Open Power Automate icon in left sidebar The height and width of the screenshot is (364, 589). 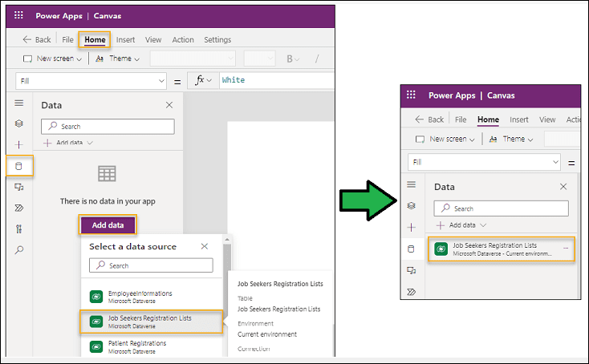(19, 208)
